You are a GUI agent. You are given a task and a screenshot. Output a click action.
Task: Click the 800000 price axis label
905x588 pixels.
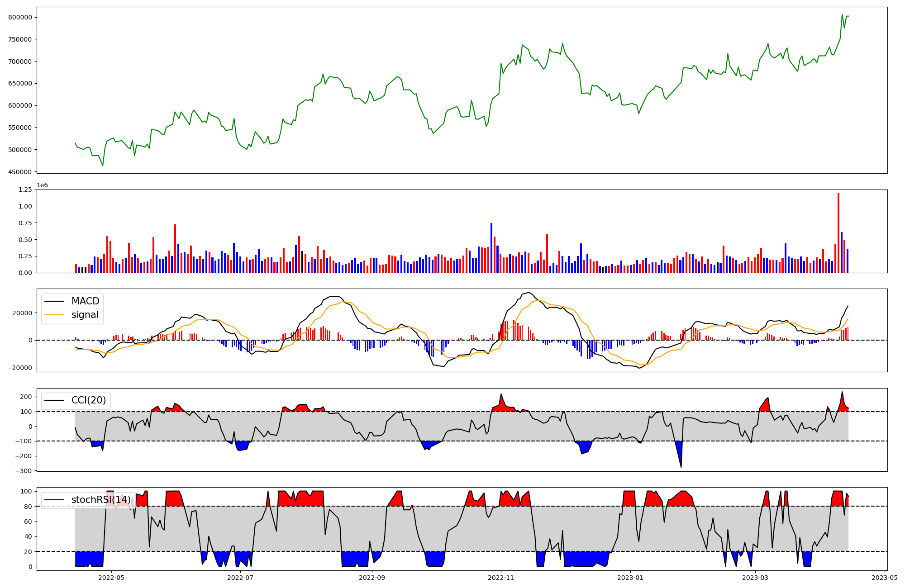click(x=20, y=17)
